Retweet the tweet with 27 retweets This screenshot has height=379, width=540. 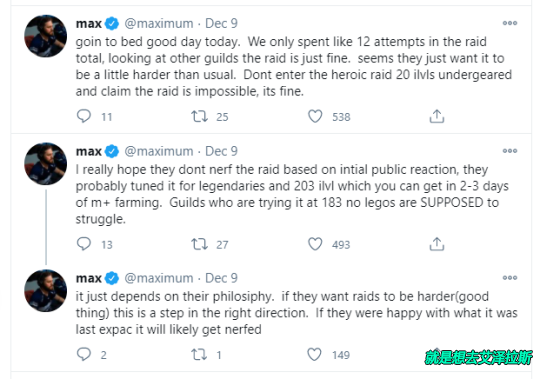click(x=199, y=244)
